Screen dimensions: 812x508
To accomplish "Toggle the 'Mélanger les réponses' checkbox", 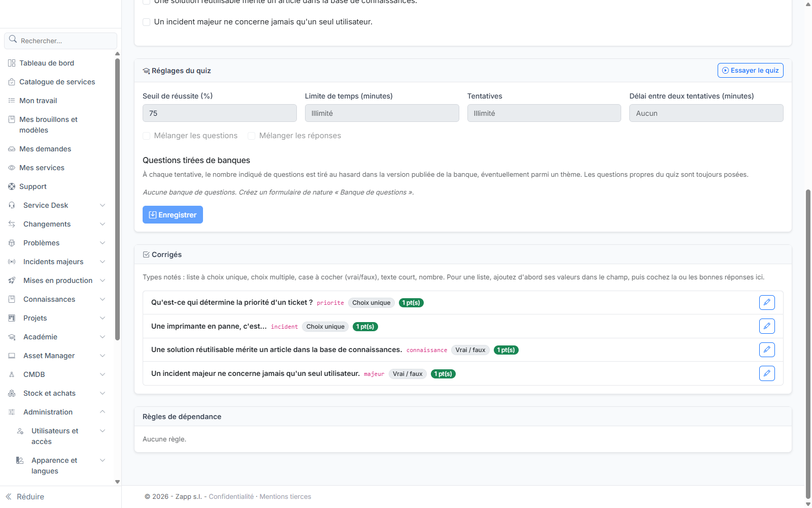I will (252, 136).
